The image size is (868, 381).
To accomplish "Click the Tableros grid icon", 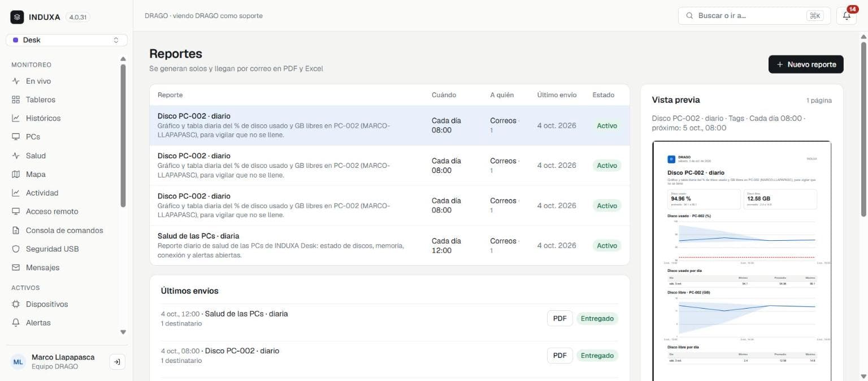I will [x=16, y=99].
